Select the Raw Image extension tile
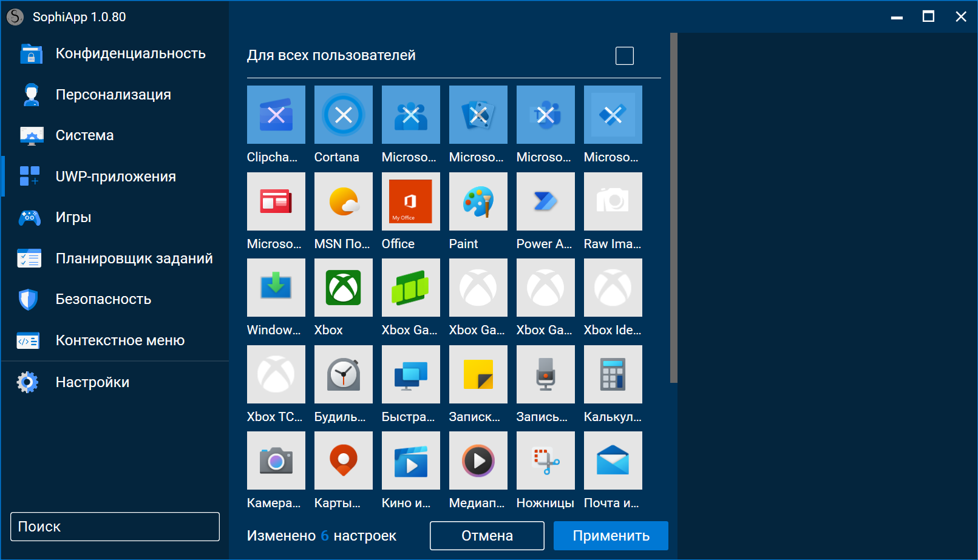Screen dimensions: 978x560 (x=613, y=201)
